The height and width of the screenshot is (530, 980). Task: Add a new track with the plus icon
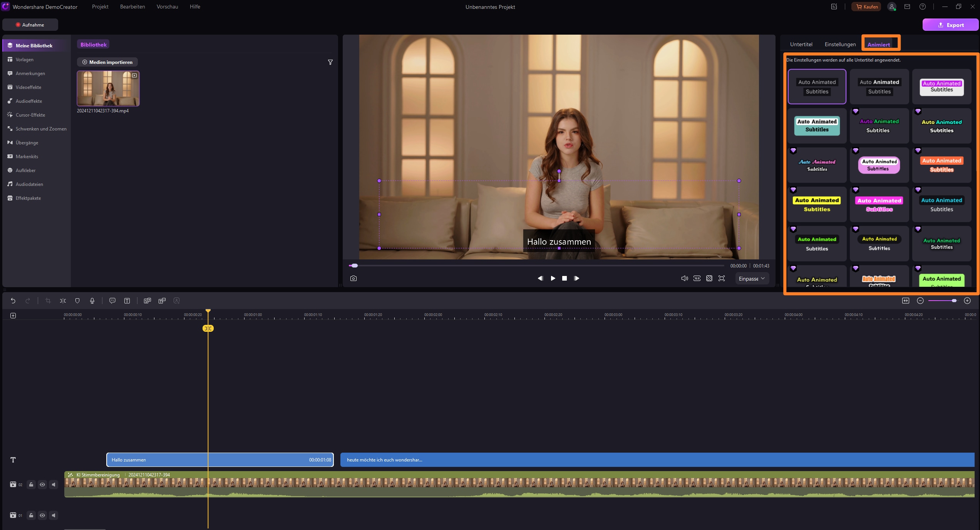[13, 316]
